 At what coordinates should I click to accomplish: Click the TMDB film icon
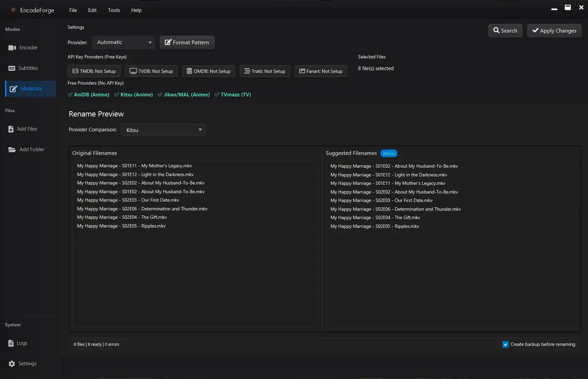[75, 71]
